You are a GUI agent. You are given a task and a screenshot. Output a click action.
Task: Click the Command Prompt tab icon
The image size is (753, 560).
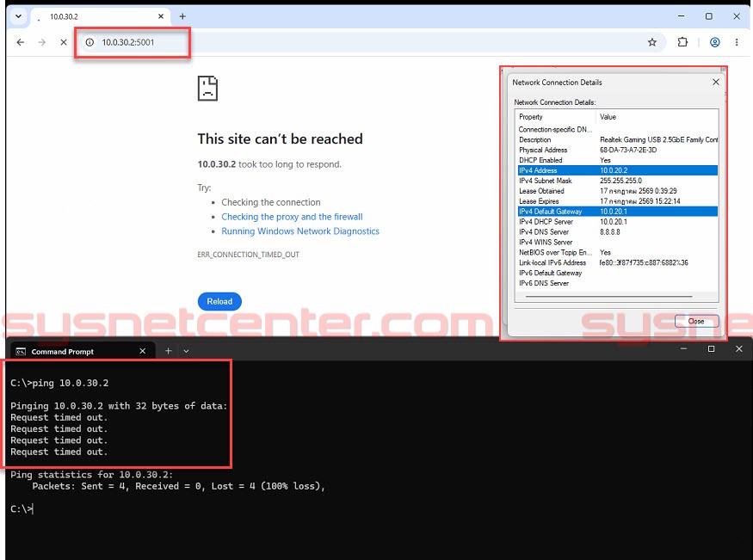tap(21, 352)
